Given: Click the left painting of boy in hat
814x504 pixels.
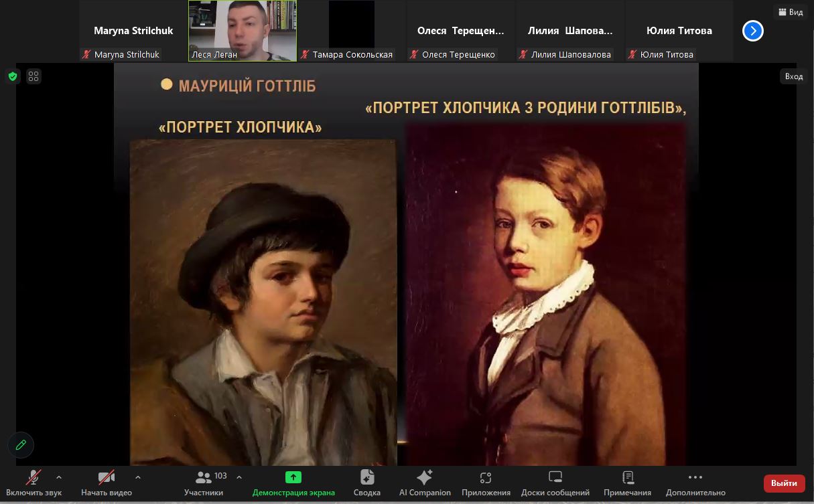Looking at the screenshot, I should [263, 303].
